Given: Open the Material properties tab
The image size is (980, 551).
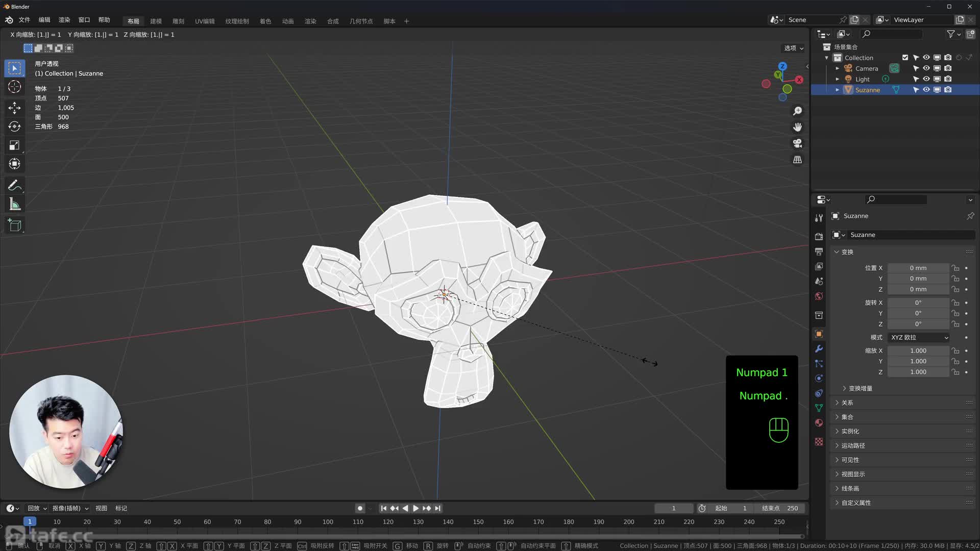Looking at the screenshot, I should point(819,422).
